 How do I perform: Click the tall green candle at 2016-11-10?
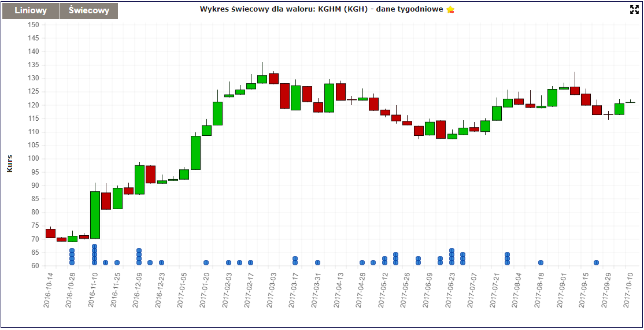[95, 215]
